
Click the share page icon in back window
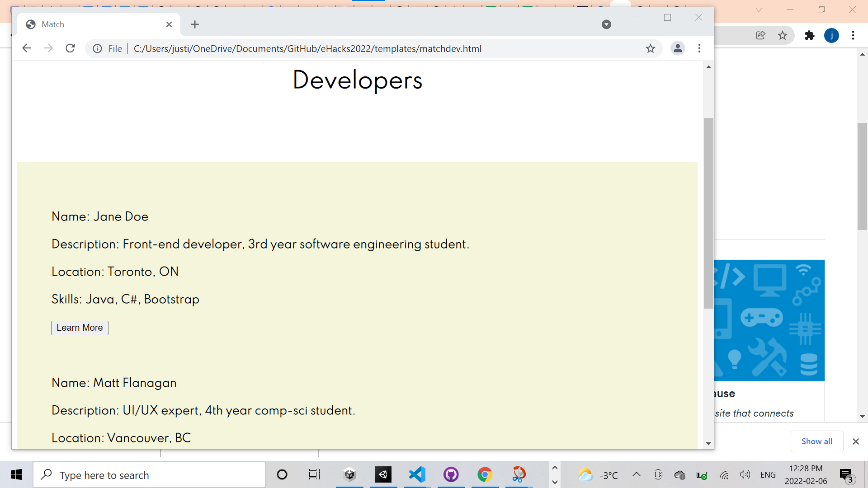point(760,35)
